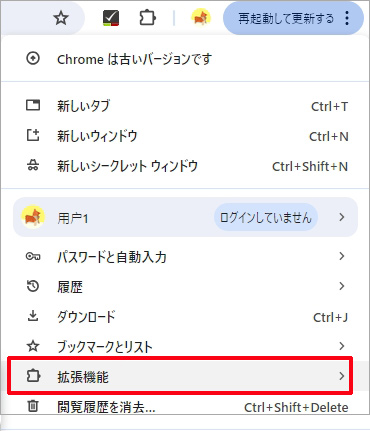Expand the パスワードと自動入力 submenu chevron

point(342,256)
